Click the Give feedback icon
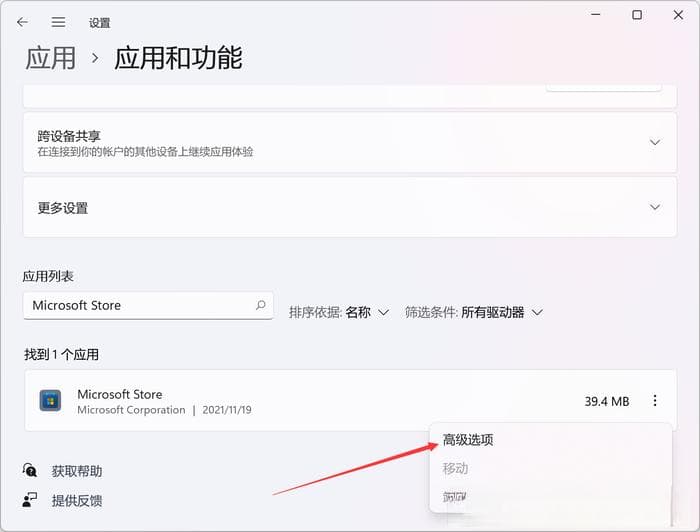The width and height of the screenshot is (700, 532). [29, 500]
